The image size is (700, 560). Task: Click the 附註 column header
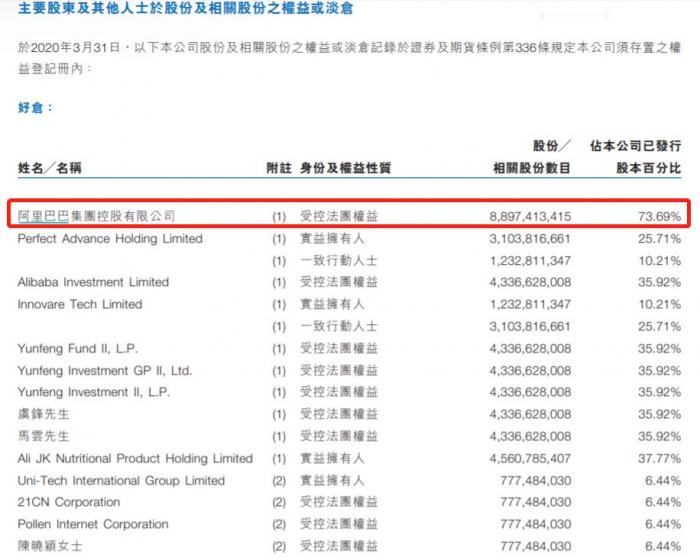click(279, 168)
